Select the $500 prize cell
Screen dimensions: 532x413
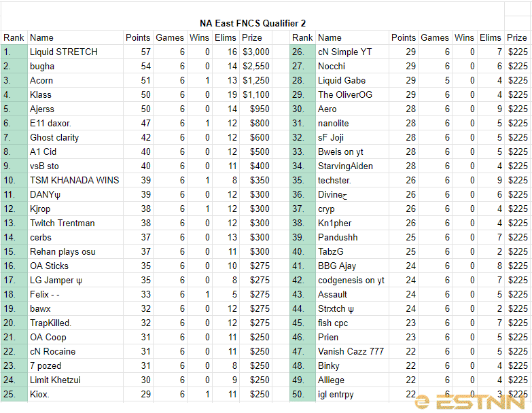[x=256, y=151]
